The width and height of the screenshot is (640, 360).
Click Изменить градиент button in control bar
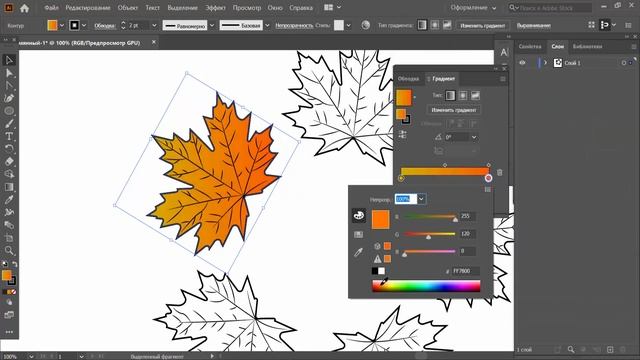pos(482,25)
